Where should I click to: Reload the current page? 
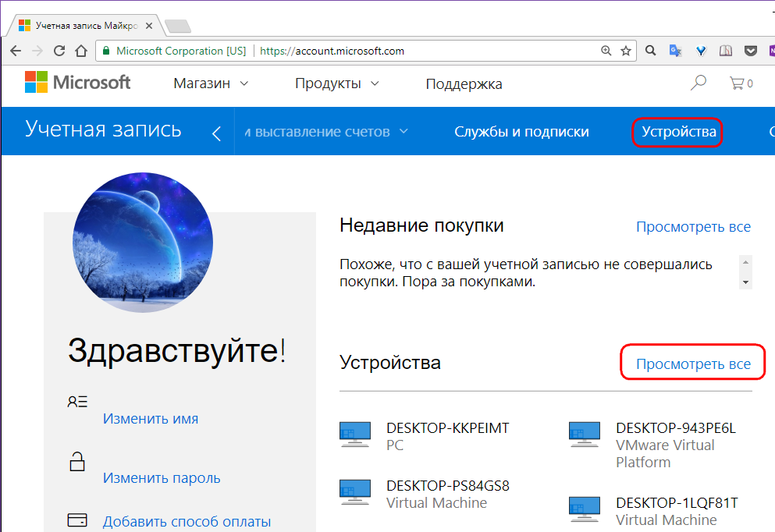(59, 51)
